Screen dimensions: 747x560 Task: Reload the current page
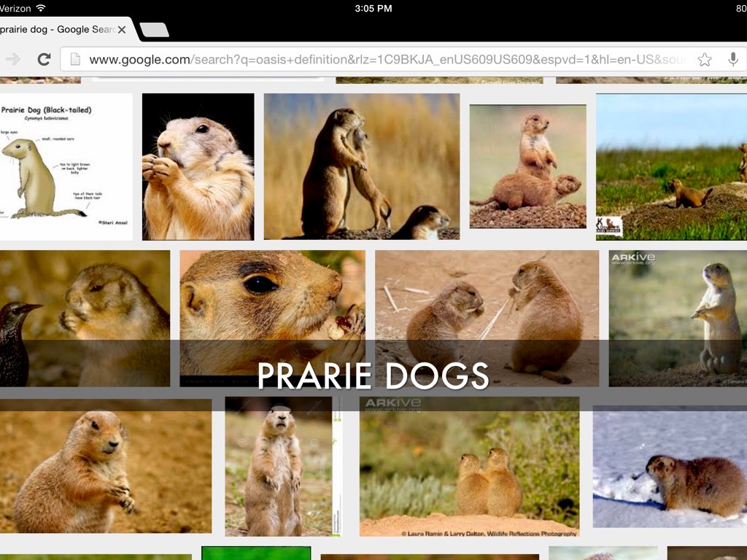[x=44, y=60]
